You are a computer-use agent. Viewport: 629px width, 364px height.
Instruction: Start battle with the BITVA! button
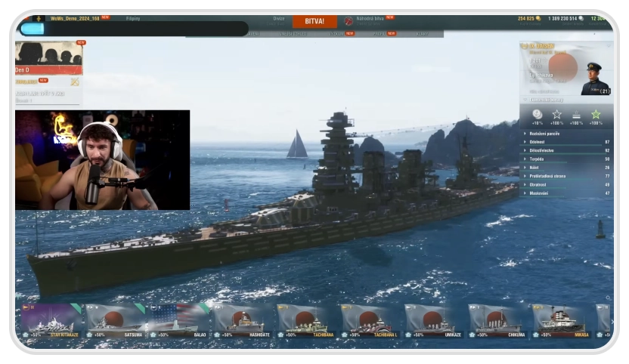click(314, 21)
